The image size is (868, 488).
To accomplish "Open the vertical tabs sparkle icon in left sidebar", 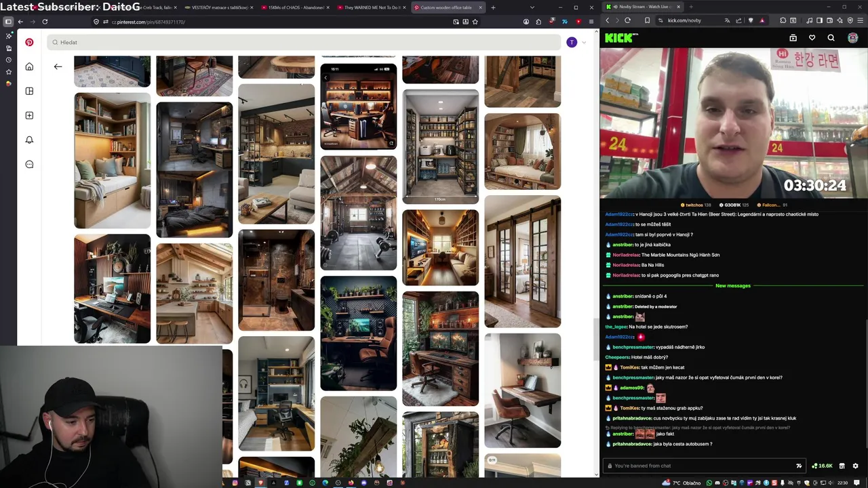I will coord(8,35).
